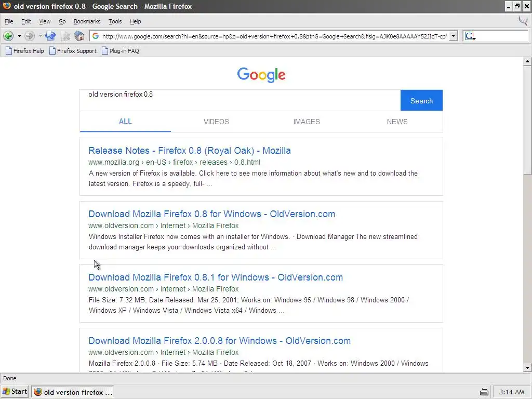Click the green Back arrow button
532x399 pixels.
[x=8, y=36]
